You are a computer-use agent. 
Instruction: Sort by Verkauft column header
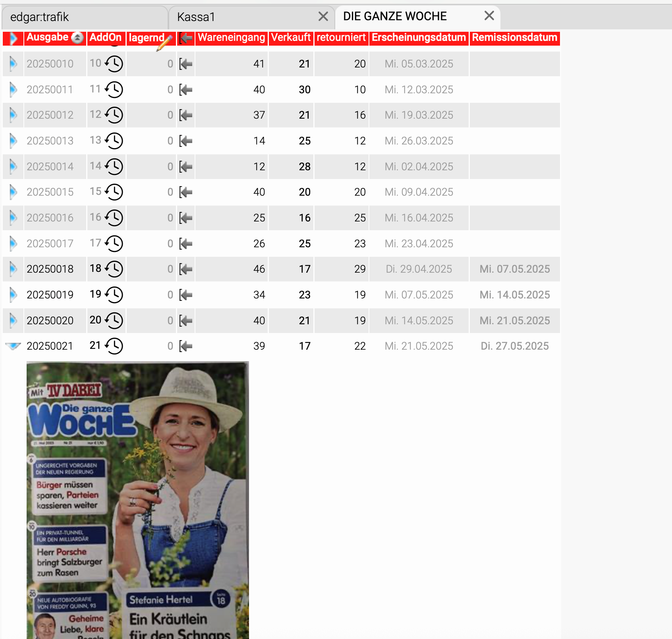coord(291,37)
